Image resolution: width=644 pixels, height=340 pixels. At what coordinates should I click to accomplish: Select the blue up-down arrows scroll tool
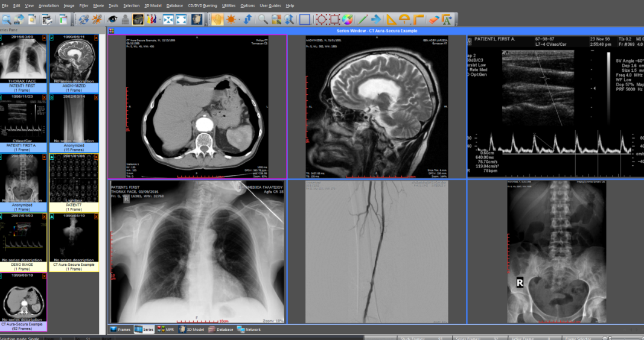pyautogui.click(x=248, y=19)
